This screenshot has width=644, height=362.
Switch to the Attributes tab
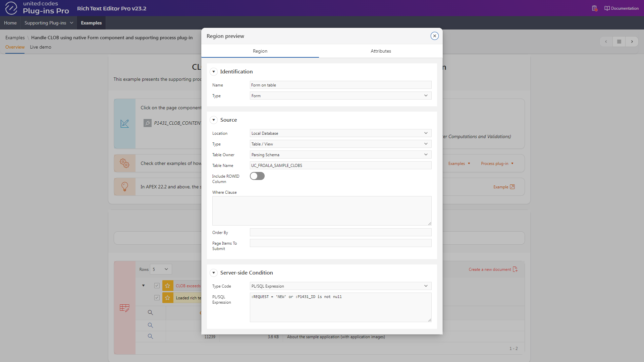pos(381,51)
